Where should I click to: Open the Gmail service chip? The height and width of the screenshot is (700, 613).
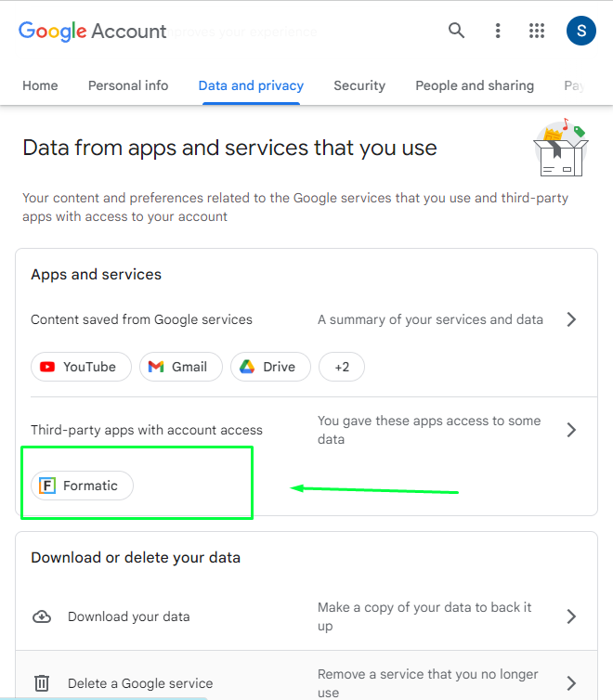180,367
